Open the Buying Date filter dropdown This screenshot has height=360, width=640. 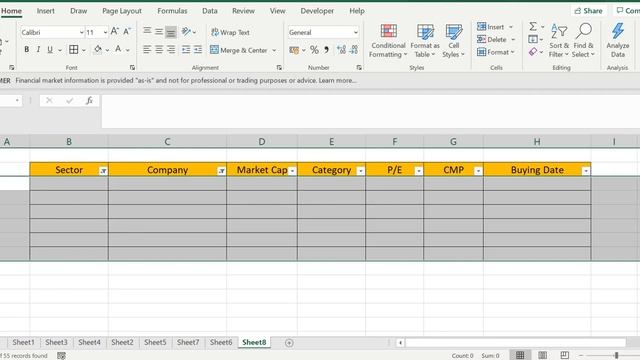pos(586,171)
